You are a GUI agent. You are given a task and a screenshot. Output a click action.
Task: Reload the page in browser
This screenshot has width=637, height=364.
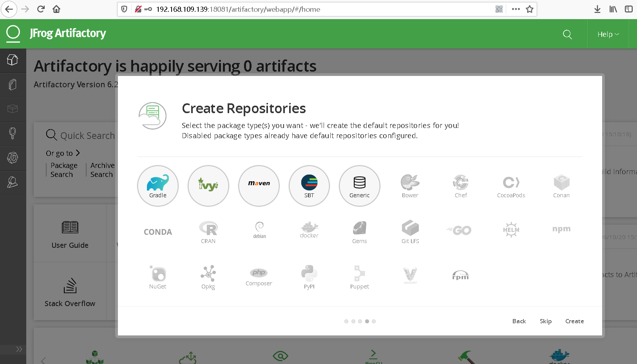41,9
